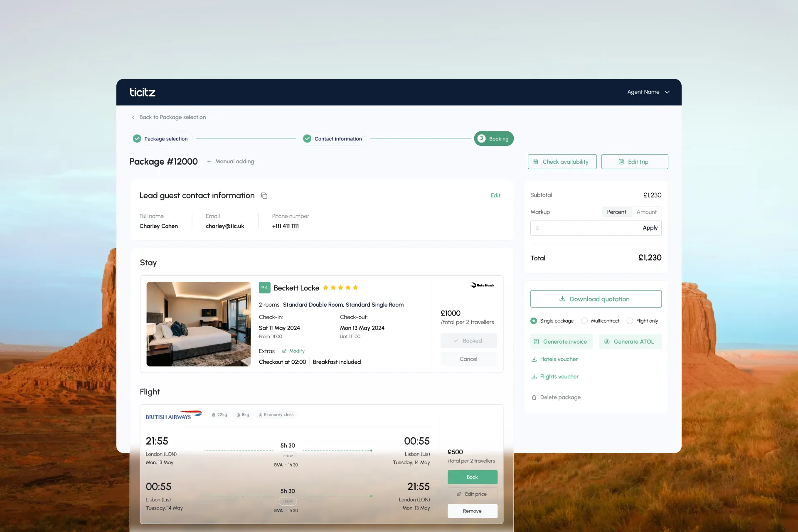Viewport: 798px width, 532px height.
Task: Book the British Airways flight
Action: 472,477
